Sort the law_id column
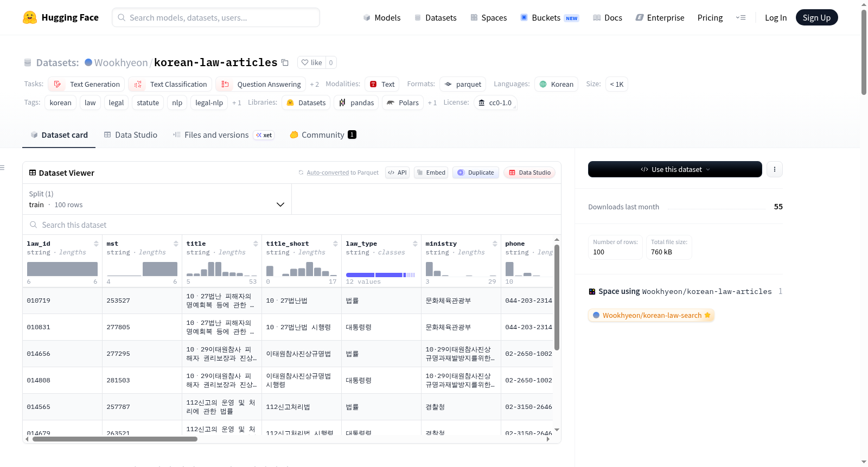The height and width of the screenshot is (467, 868). click(96, 244)
